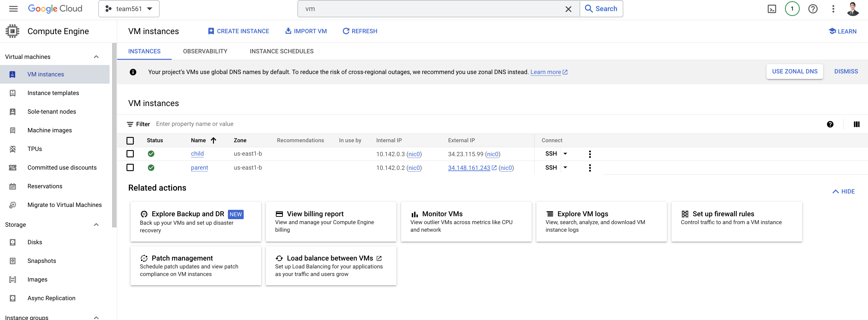Click the Create Instance button

(238, 31)
